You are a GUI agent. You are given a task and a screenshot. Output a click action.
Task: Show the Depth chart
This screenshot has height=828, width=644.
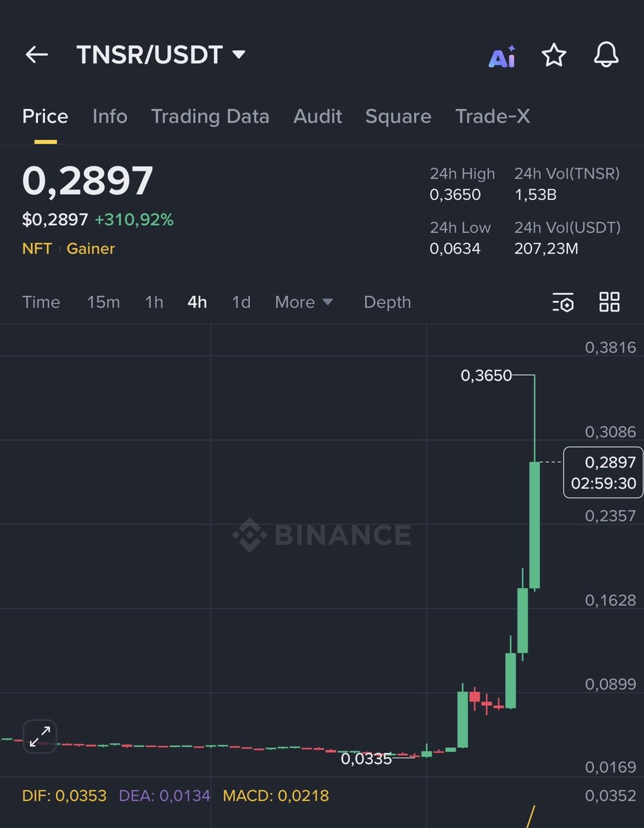tap(387, 302)
